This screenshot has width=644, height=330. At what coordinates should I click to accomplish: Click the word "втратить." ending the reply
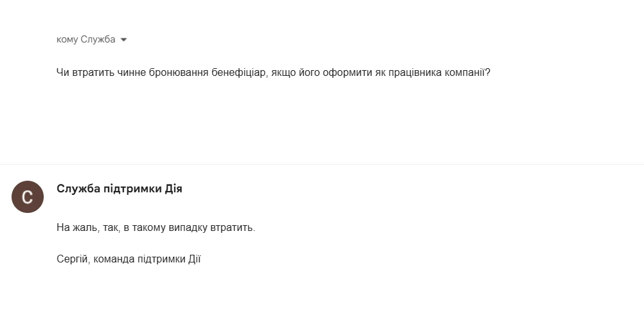pos(233,228)
